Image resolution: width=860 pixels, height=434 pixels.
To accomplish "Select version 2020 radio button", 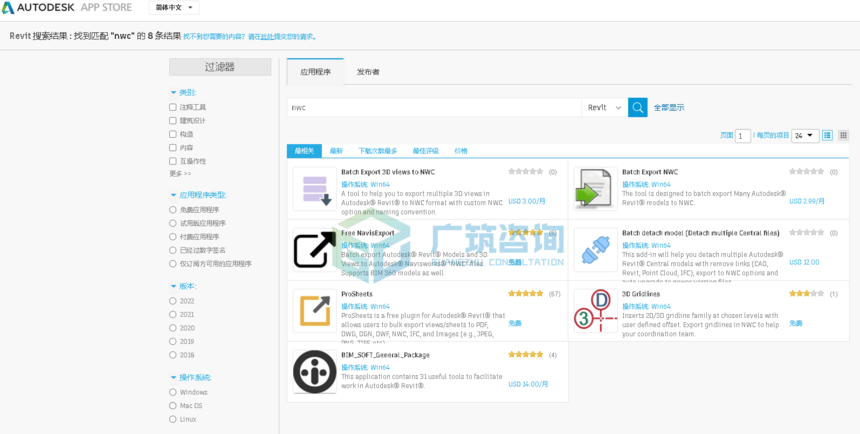I will click(173, 328).
